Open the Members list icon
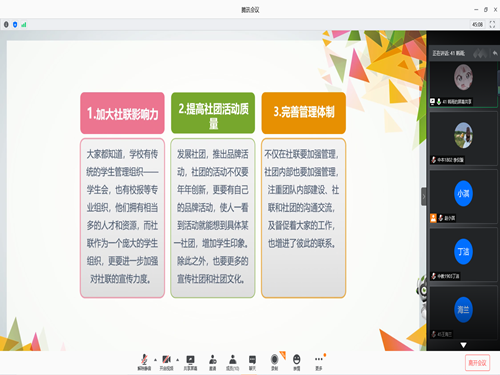The width and height of the screenshot is (500, 375). [233, 362]
